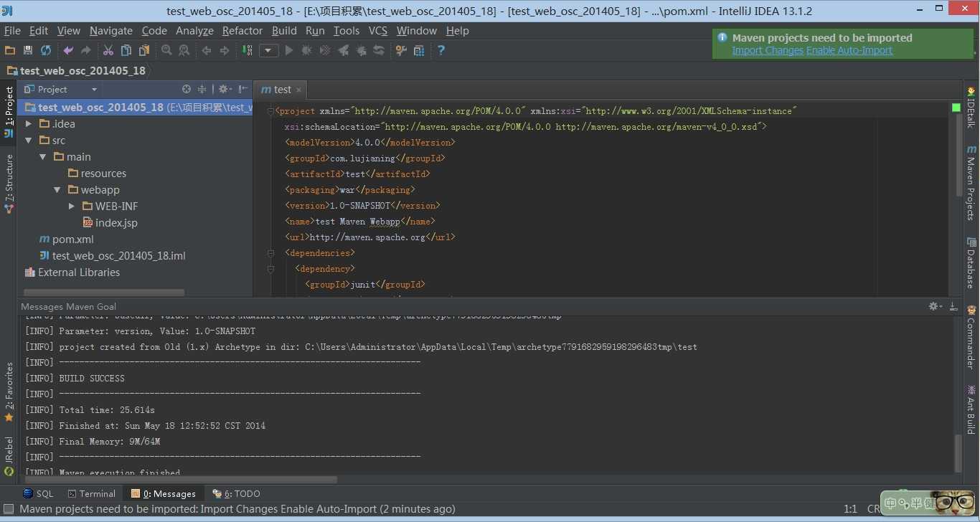Toggle tool window buttons in status bar corner
This screenshot has width=980, height=522.
coord(9,509)
